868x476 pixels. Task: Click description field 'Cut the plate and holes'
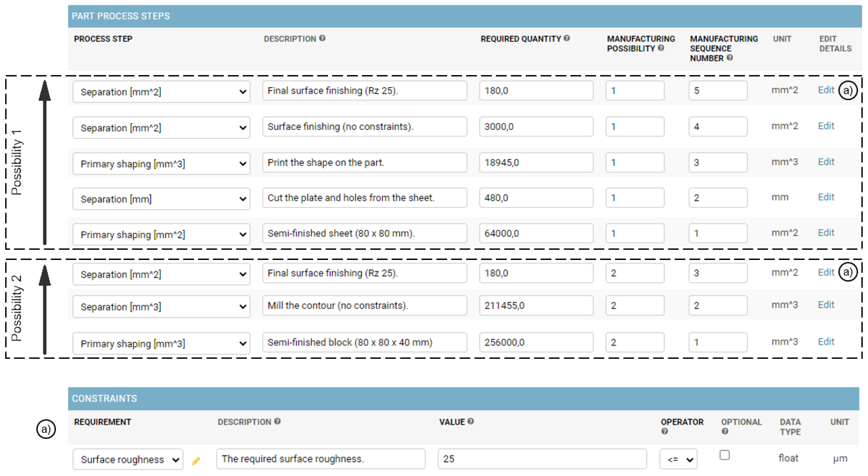point(365,198)
